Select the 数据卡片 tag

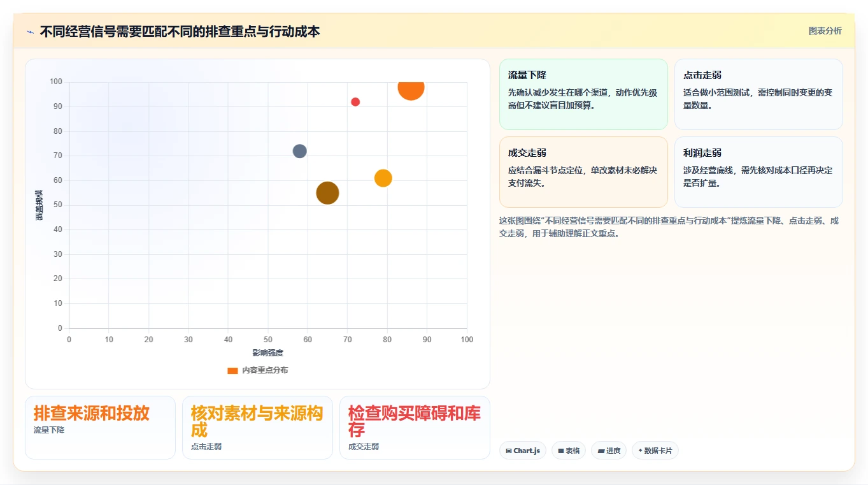tap(655, 451)
